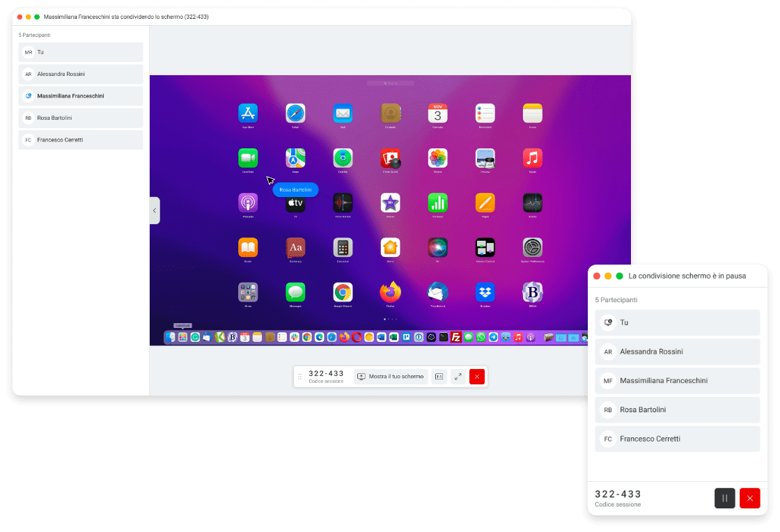Launch the Home app
The image size is (780, 532).
pyautogui.click(x=391, y=248)
